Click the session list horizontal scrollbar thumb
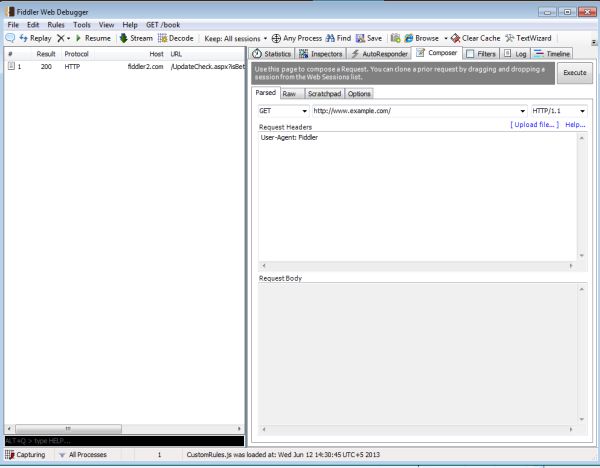The image size is (600, 468). tap(68, 429)
